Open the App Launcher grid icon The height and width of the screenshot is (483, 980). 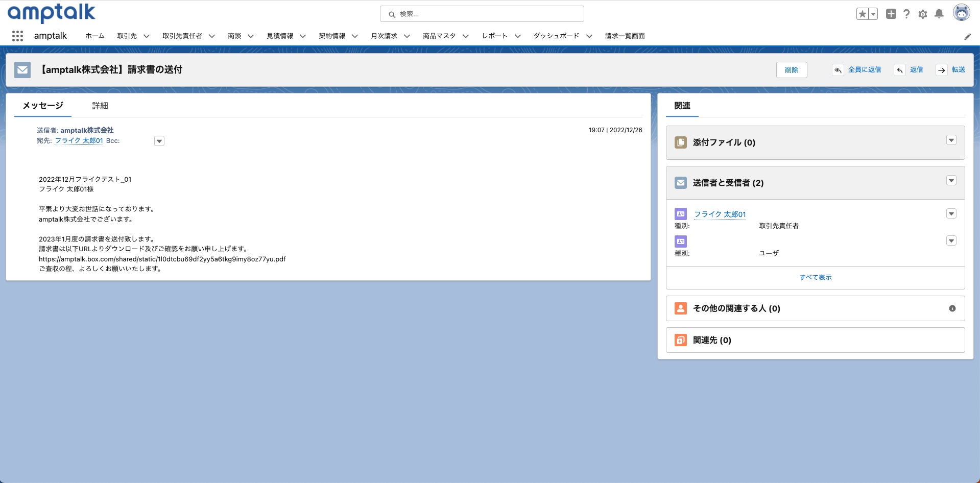pos(17,36)
